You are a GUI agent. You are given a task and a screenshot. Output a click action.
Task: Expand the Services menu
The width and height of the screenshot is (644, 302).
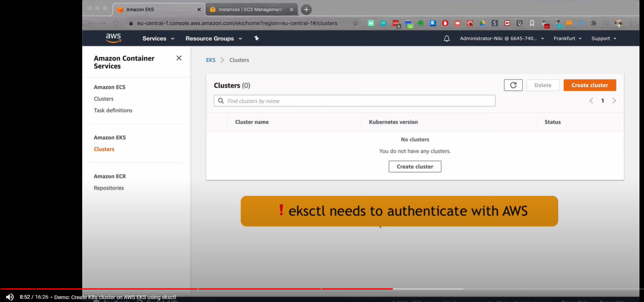[158, 38]
